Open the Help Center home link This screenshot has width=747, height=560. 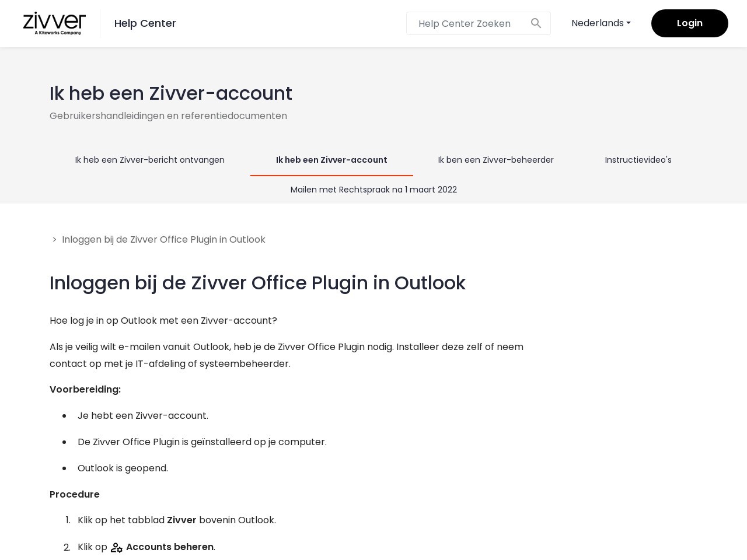coord(145,23)
